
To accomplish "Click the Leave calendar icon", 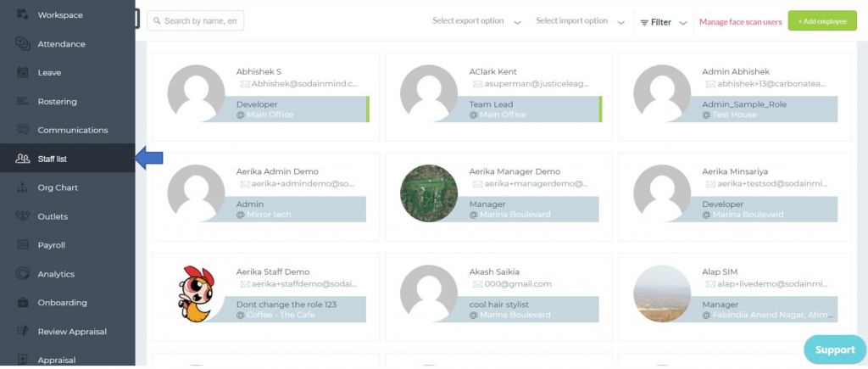I will pyautogui.click(x=23, y=73).
